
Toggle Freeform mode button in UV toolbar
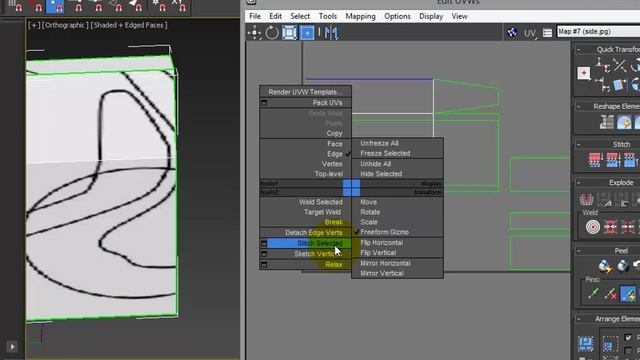[307, 33]
